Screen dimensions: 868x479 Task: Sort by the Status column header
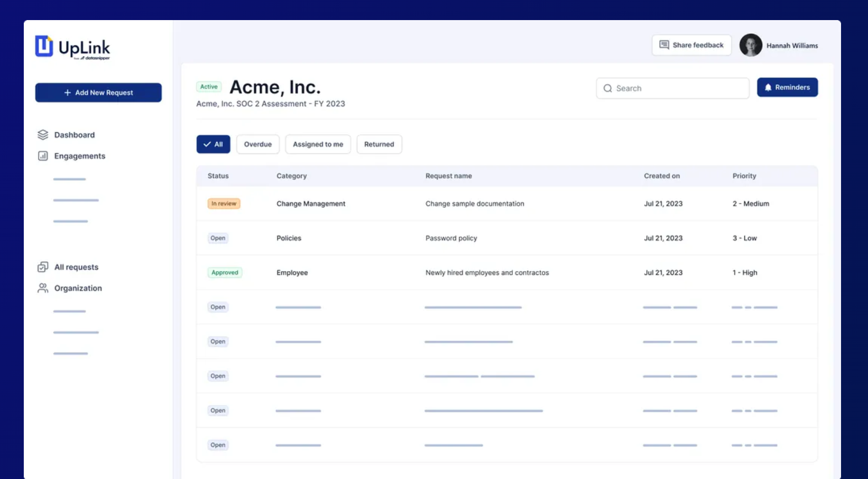[218, 176]
